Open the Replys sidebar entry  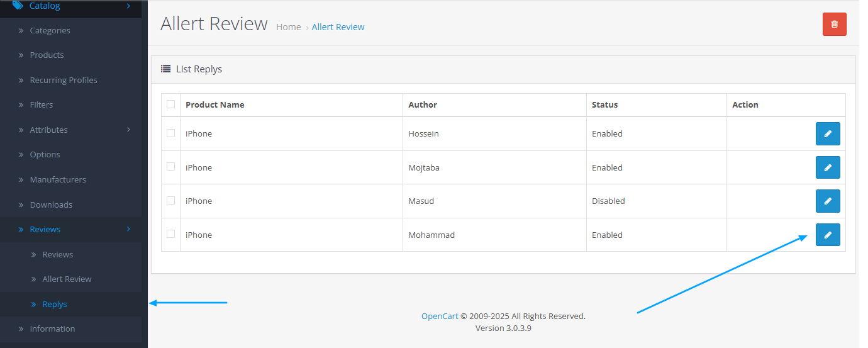pos(55,305)
